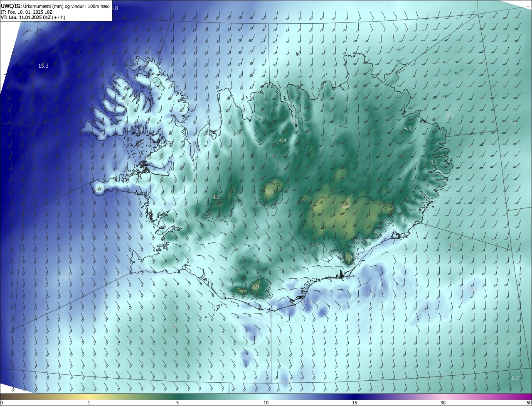
Task: Click the dark blue colour-scale segment above tick 15
Action: 355,396
